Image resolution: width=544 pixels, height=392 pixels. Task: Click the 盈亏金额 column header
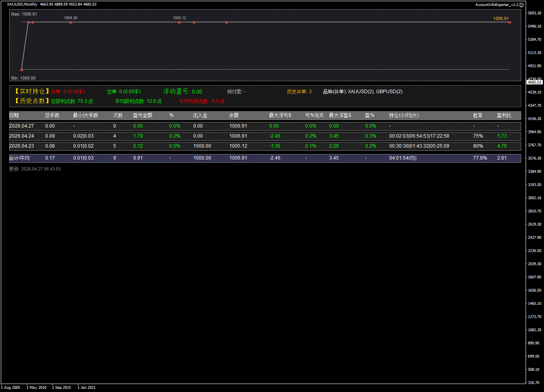coord(142,115)
